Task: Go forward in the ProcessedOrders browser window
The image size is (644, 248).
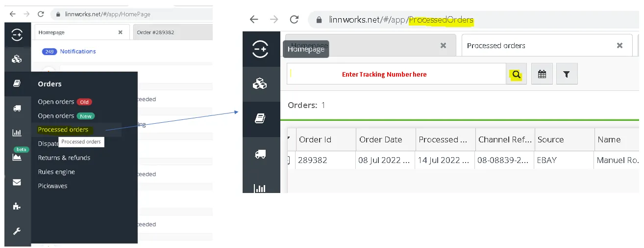Action: [x=274, y=20]
